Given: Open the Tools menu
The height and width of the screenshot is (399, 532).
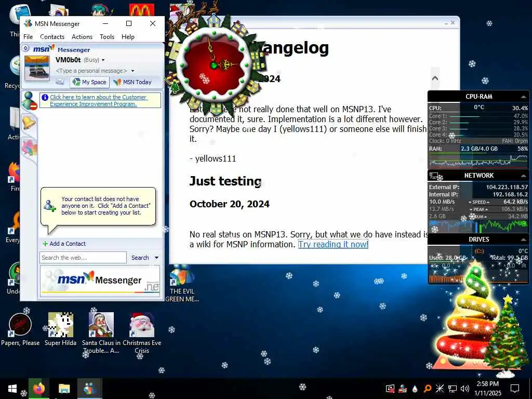Looking at the screenshot, I should tap(107, 37).
